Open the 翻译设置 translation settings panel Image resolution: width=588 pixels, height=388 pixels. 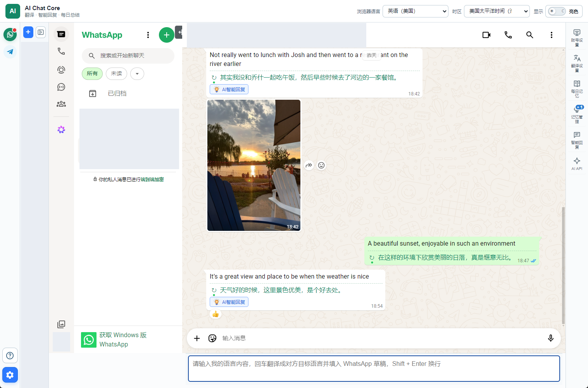pyautogui.click(x=577, y=63)
